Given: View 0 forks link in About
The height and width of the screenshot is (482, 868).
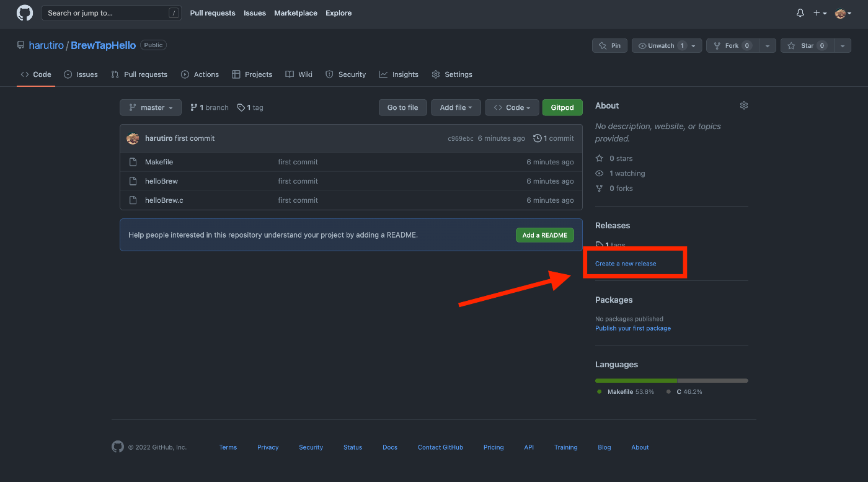Looking at the screenshot, I should click(614, 189).
